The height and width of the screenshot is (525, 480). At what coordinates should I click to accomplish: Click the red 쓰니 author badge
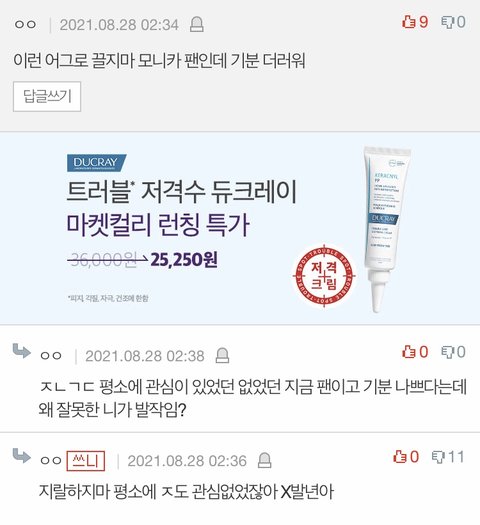(x=86, y=461)
